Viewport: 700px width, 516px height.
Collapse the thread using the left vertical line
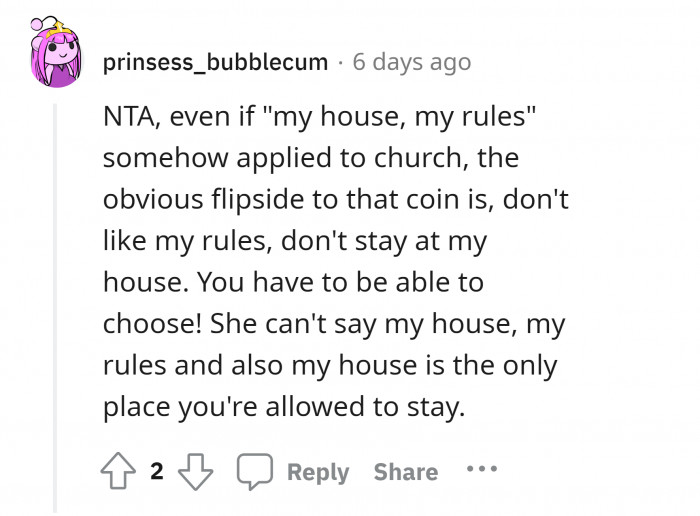click(x=56, y=300)
